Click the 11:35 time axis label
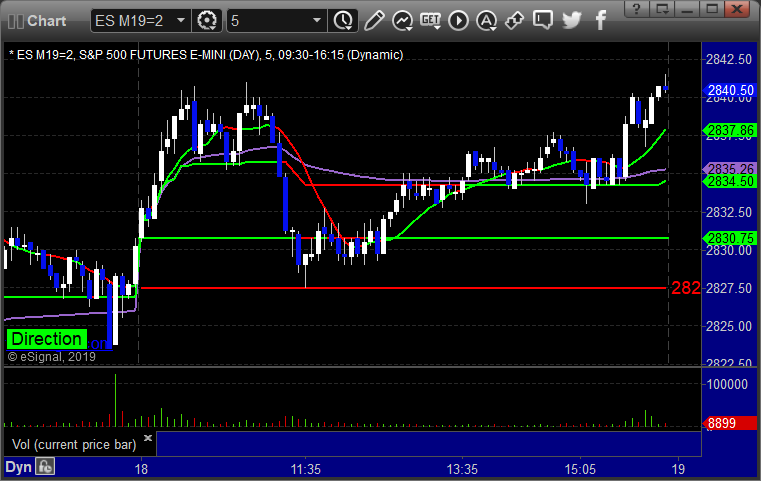Viewport: 761px width, 481px height. pyautogui.click(x=306, y=469)
